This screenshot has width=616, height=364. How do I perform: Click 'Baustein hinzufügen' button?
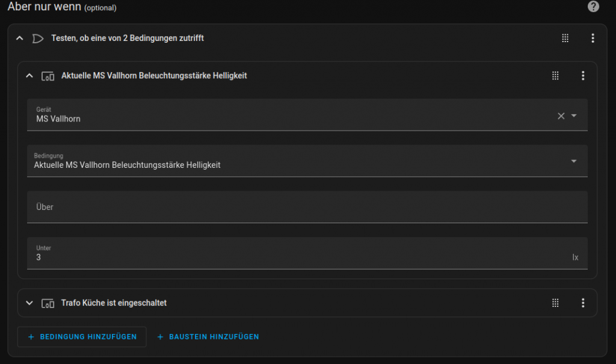click(x=208, y=337)
